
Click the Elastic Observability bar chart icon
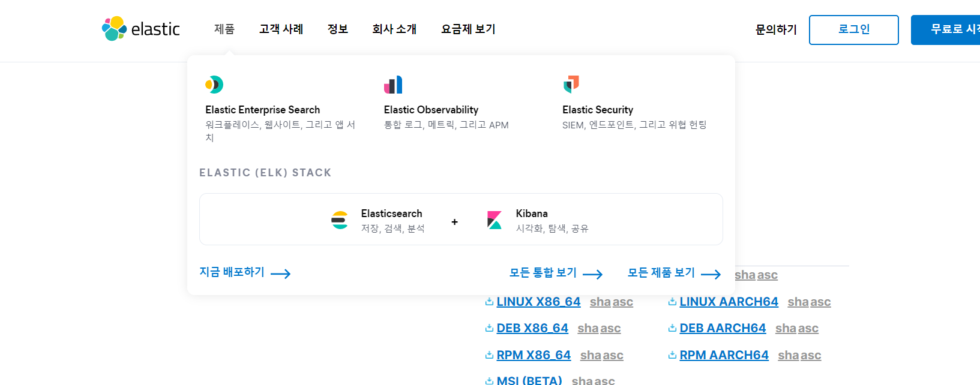tap(393, 85)
